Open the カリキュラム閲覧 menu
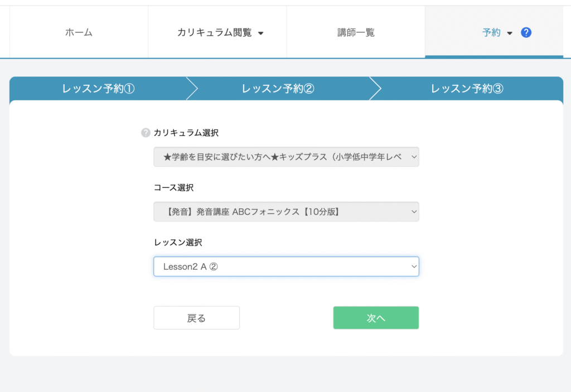Viewport: 571px width, 392px height. click(x=214, y=33)
